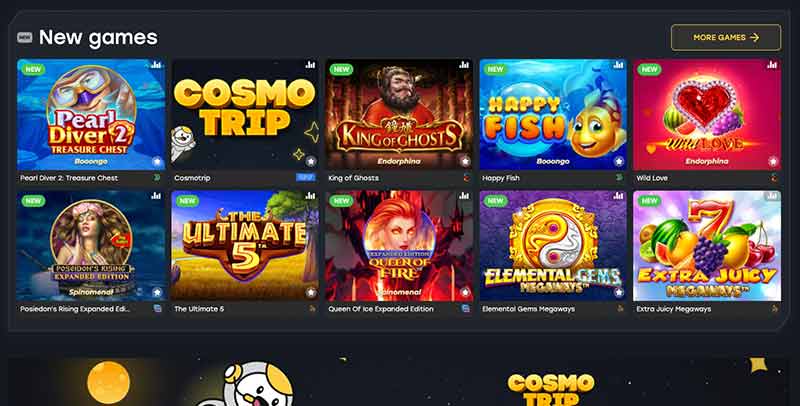Add Happy Fish to favorites star
The image size is (800, 406).
(619, 162)
